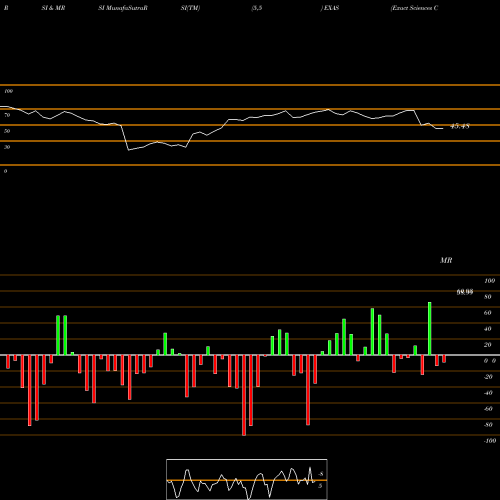
Task: Click the 100 label on right MR axis
Action: 489,281
